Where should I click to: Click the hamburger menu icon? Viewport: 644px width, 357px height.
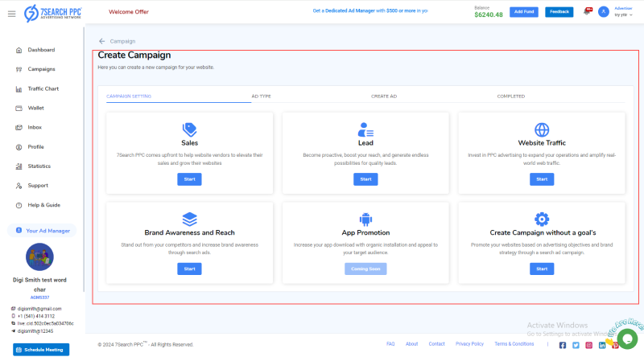(11, 13)
